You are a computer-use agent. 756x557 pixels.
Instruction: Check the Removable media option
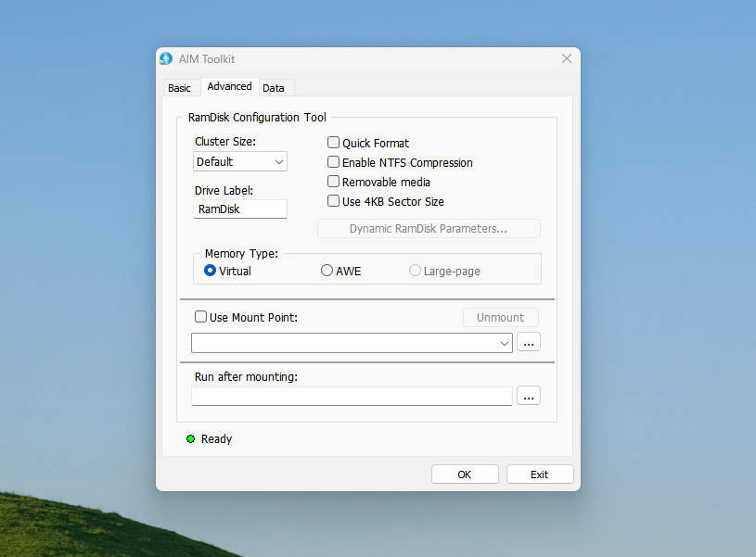pos(334,182)
